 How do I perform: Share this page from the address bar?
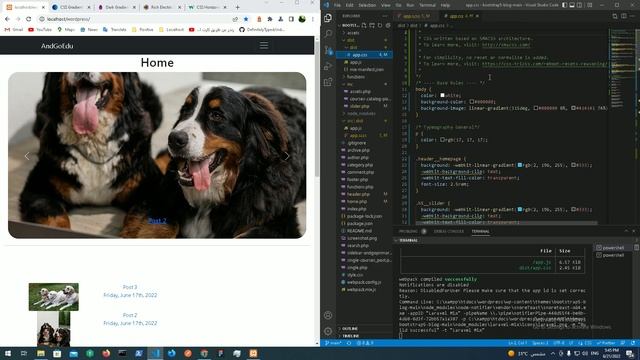coord(235,19)
